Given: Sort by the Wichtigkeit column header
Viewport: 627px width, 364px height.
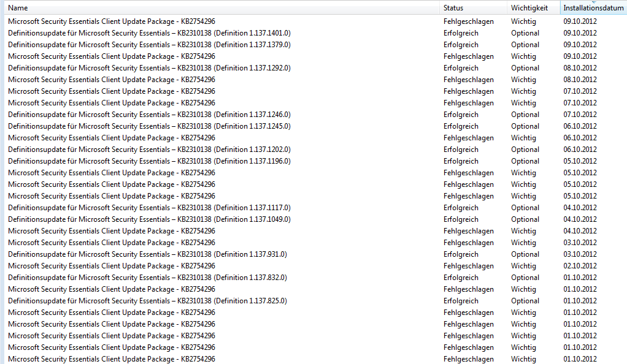Looking at the screenshot, I should coord(533,7).
